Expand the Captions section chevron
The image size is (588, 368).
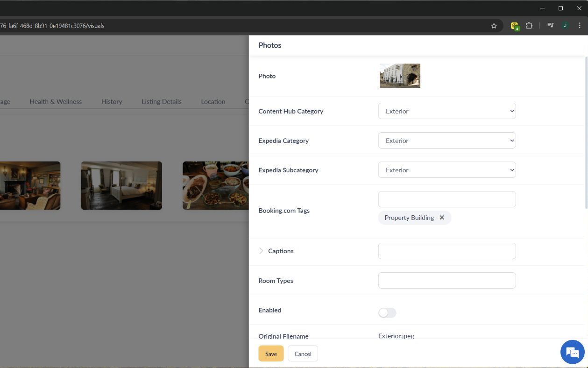pyautogui.click(x=261, y=251)
